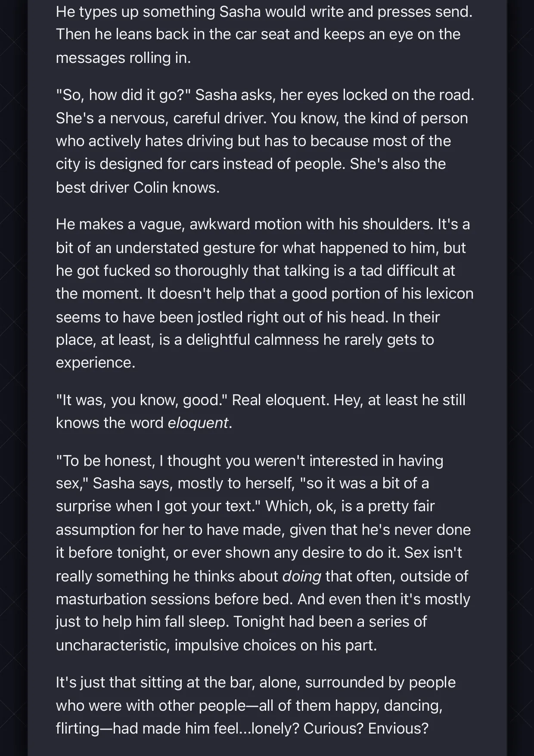The width and height of the screenshot is (534, 756).
Task: Click the italic word "doing"
Action: pyautogui.click(x=301, y=576)
